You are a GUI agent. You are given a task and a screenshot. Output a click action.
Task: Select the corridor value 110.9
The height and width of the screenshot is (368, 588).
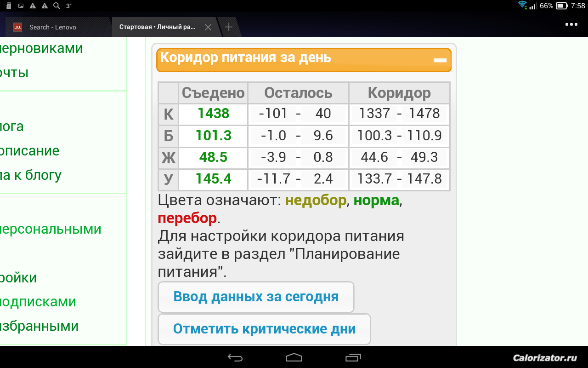point(424,135)
